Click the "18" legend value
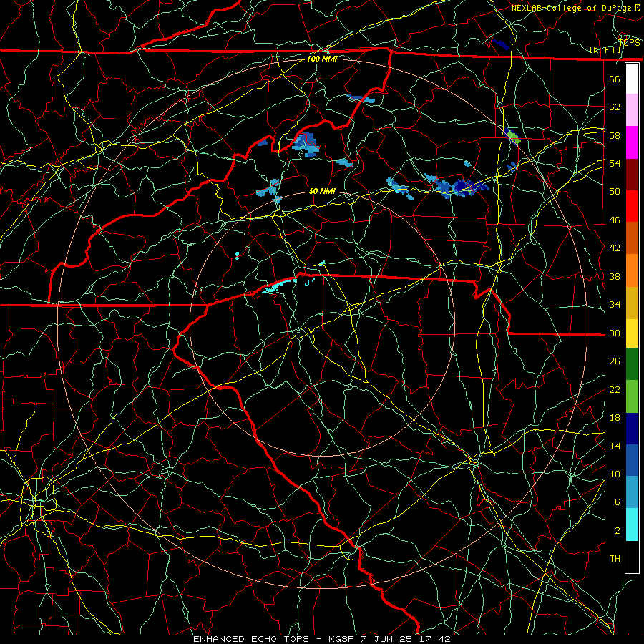The width and height of the screenshot is (644, 644). click(x=615, y=418)
